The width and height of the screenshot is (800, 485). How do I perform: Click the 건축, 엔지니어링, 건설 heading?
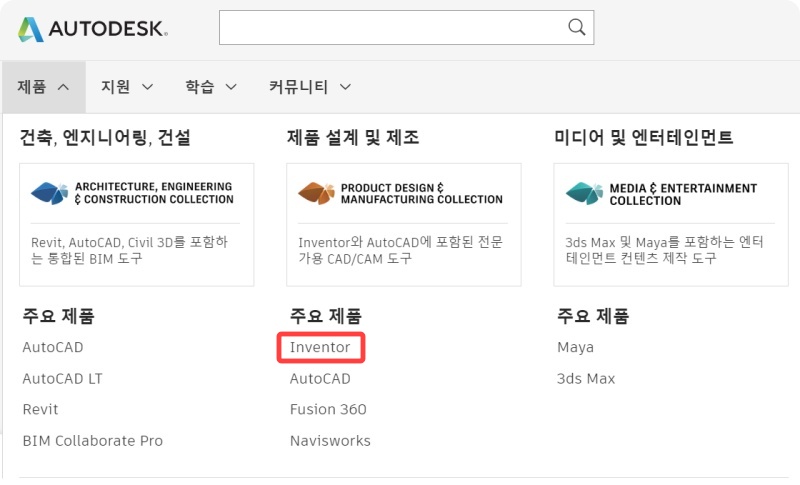pos(105,137)
